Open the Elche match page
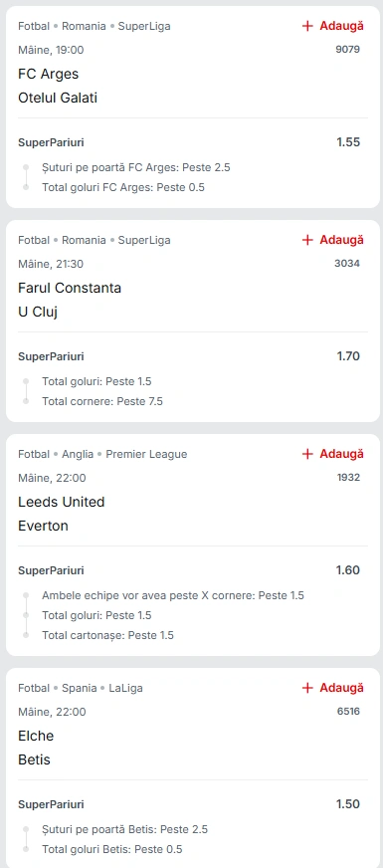Image resolution: width=383 pixels, height=868 pixels. pyautogui.click(x=36, y=737)
